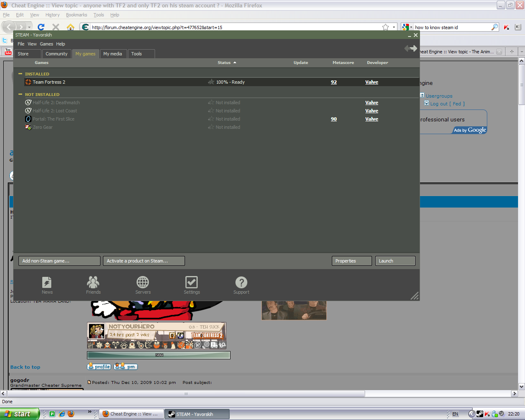Open Firefox History menu

[x=52, y=15]
